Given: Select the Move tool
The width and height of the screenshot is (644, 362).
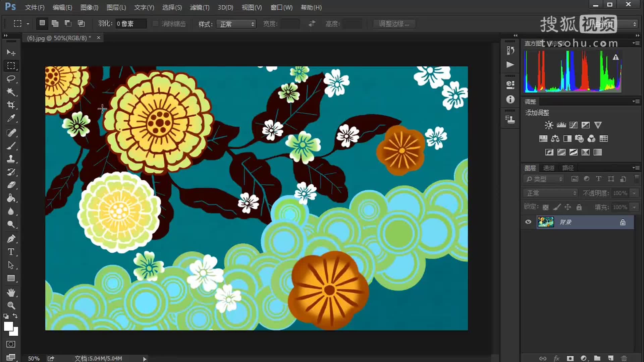Looking at the screenshot, I should pyautogui.click(x=11, y=53).
